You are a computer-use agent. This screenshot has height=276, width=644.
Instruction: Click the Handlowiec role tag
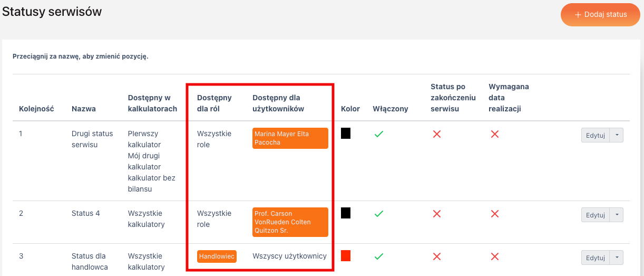217,256
